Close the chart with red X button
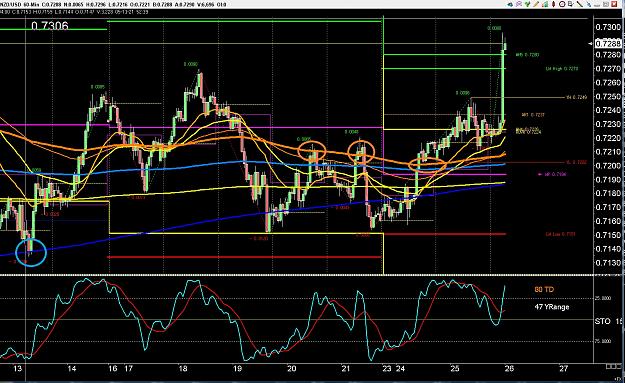Screen dimensions: 625x383 pos(614,4)
